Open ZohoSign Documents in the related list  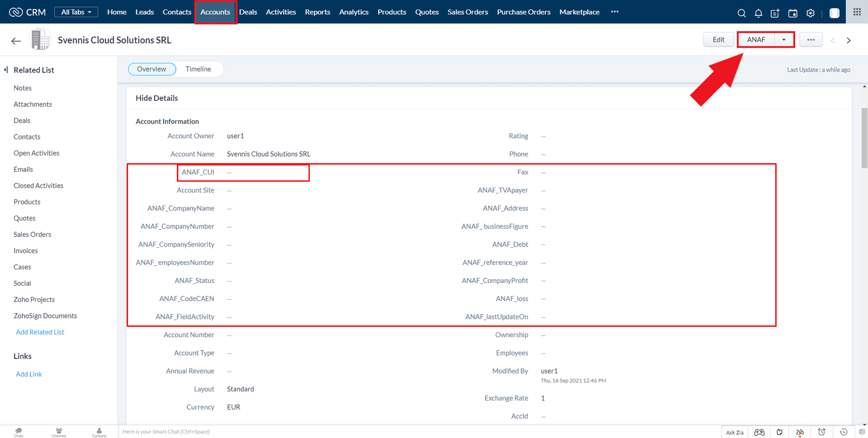[x=45, y=316]
